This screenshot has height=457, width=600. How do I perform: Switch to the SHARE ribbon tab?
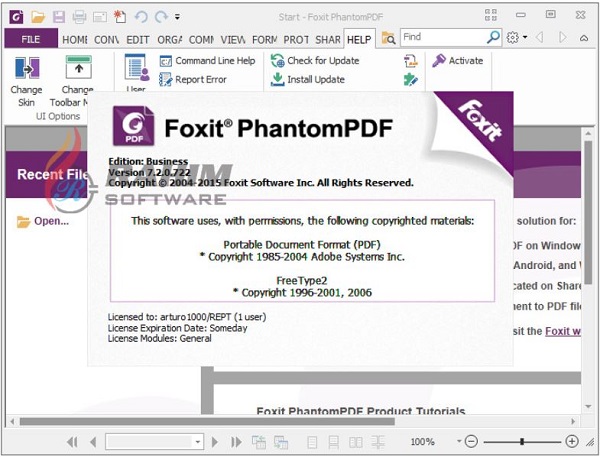pyautogui.click(x=328, y=39)
